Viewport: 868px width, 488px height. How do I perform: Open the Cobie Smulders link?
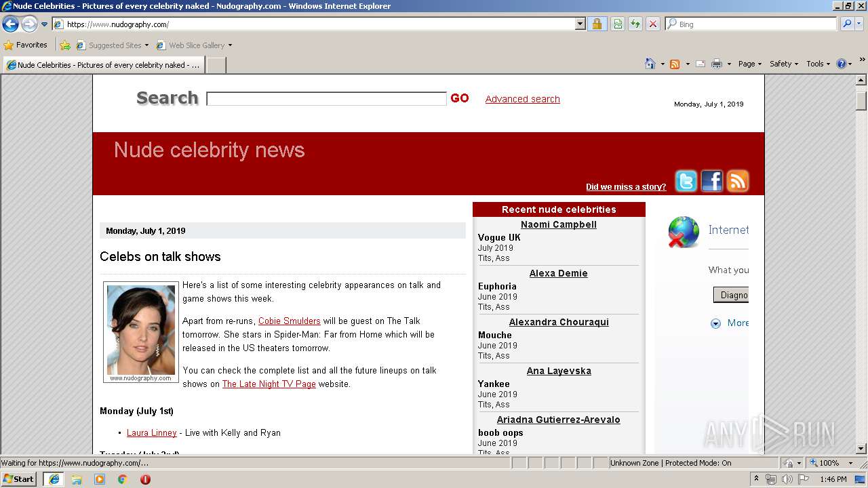[290, 321]
